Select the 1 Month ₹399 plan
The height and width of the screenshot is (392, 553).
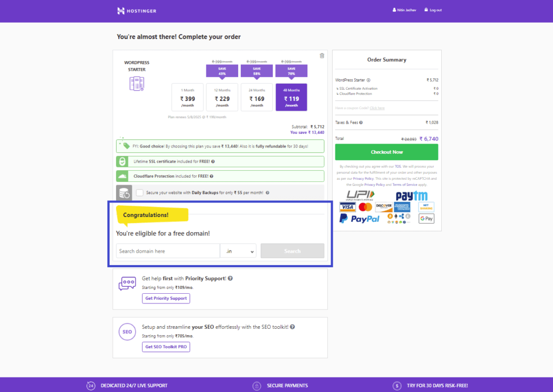point(187,97)
